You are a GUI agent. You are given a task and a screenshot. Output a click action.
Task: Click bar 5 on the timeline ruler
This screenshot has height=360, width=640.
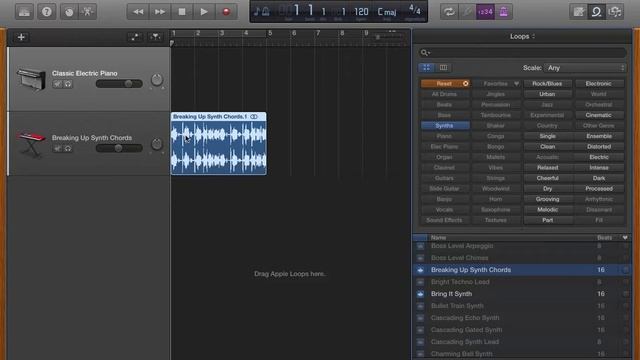(x=270, y=33)
